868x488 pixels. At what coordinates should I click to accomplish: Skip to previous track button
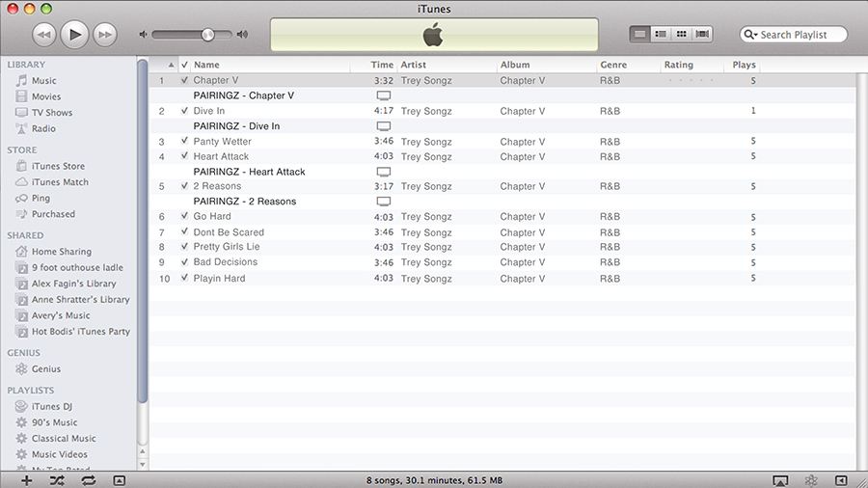tap(43, 35)
